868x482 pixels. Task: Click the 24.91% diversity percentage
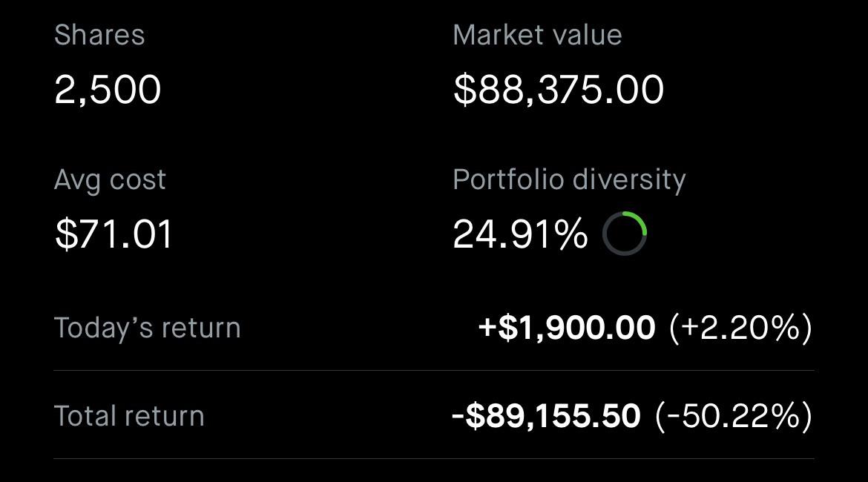520,234
